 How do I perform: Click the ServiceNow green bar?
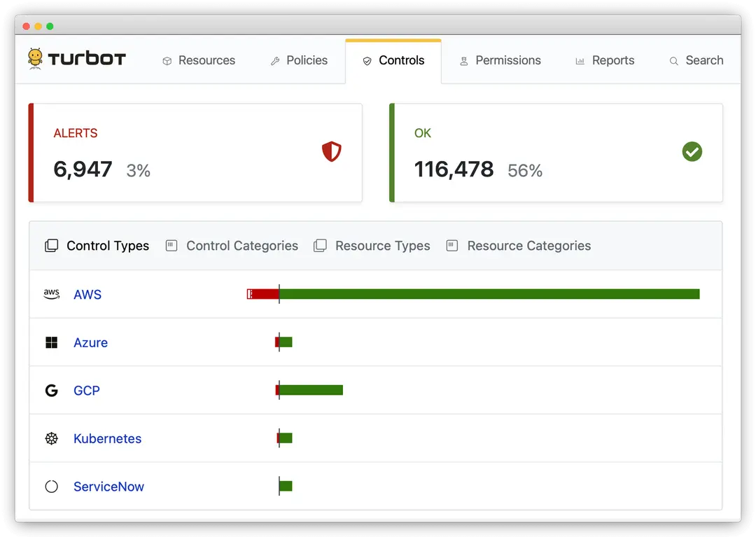click(x=286, y=486)
